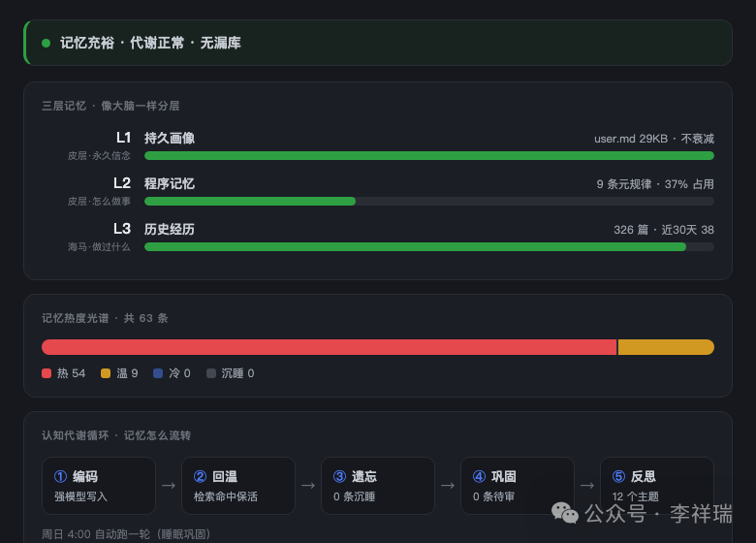Click the green status dot in the banner

point(47,44)
